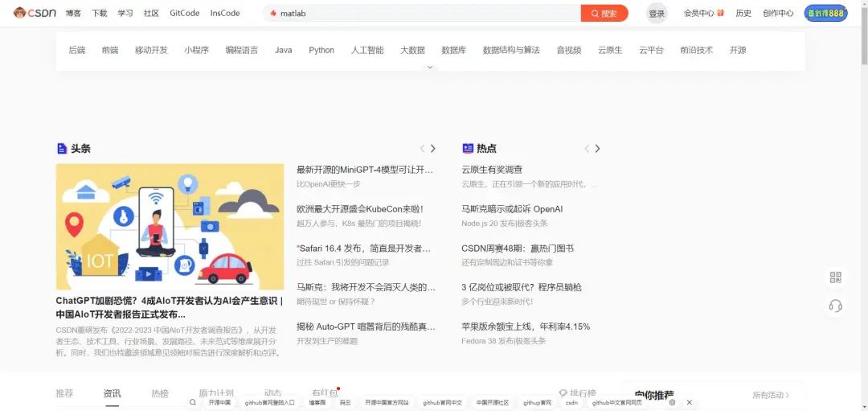Switch to the 资讯 feed tab

tap(112, 394)
